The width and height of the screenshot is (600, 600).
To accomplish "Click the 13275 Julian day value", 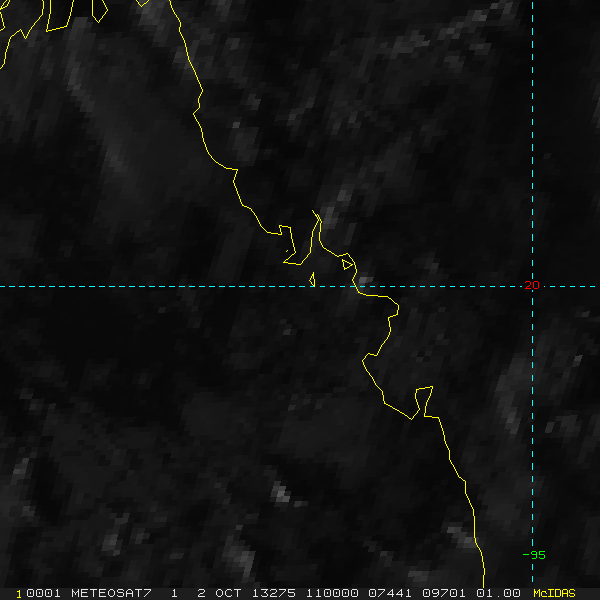I will [274, 593].
